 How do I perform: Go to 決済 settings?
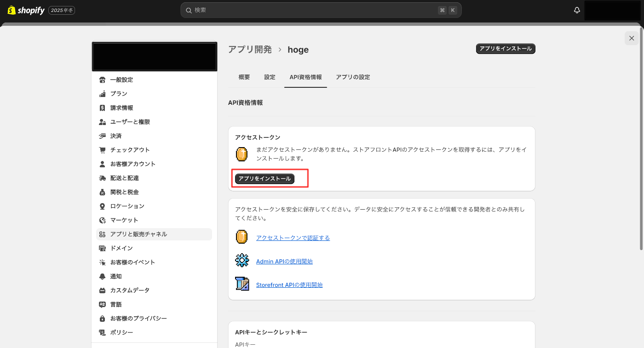point(154,136)
